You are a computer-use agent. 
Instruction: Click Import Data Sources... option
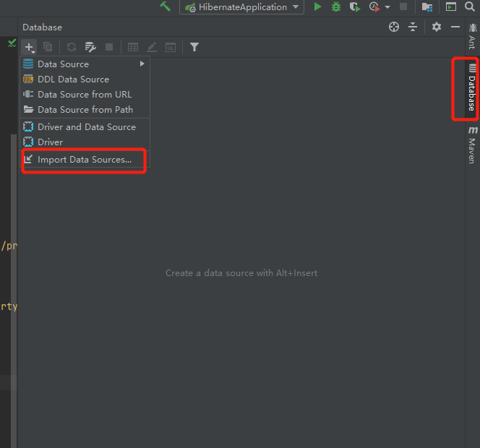point(84,160)
